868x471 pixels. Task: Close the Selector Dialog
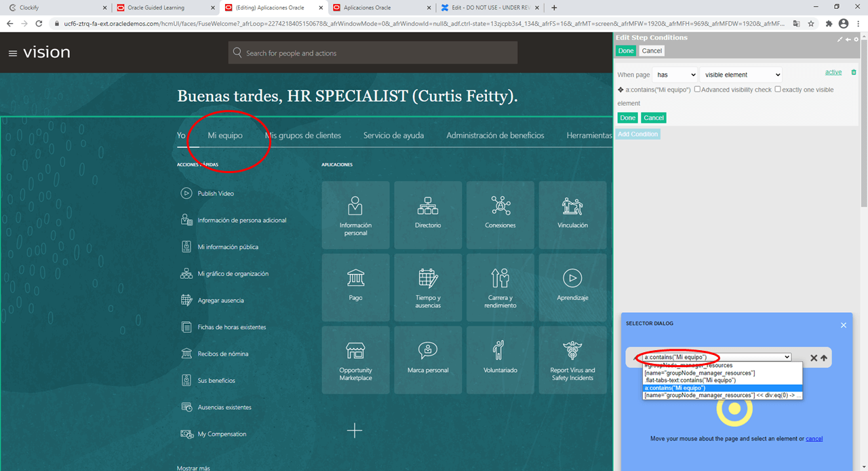[844, 325]
